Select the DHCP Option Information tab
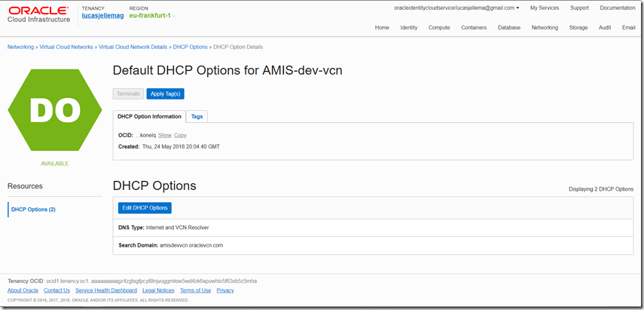644x310 pixels. pyautogui.click(x=149, y=117)
